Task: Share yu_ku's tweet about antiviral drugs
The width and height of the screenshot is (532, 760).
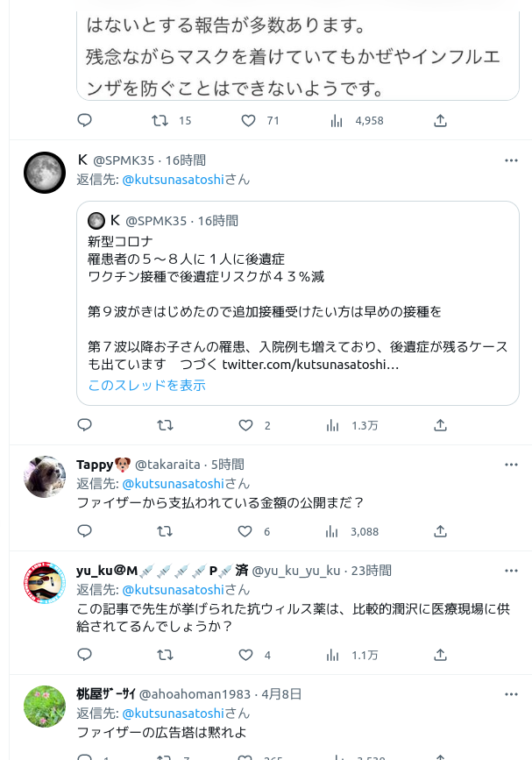Action: [440, 655]
